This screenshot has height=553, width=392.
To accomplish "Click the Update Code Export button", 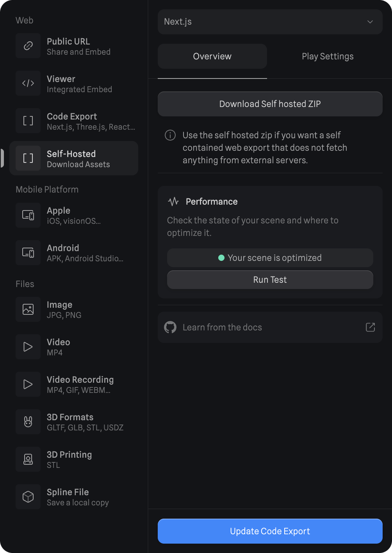I will [x=270, y=531].
